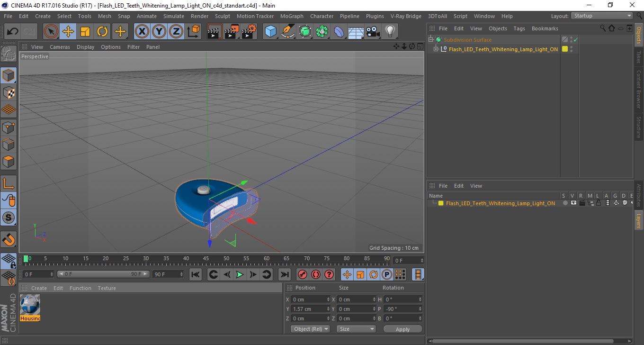Image resolution: width=644 pixels, height=345 pixels.
Task: Toggle layer visibility in viewport
Action: pos(573,203)
